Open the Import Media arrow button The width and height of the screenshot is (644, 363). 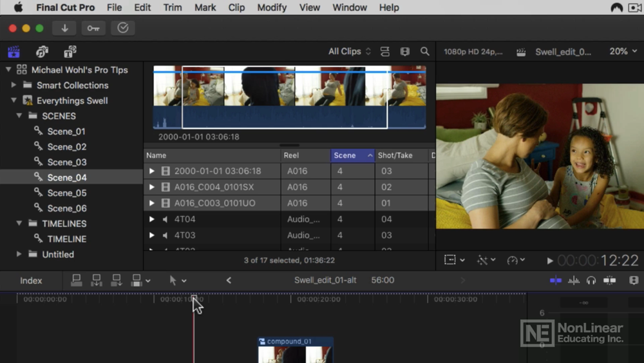pyautogui.click(x=64, y=28)
